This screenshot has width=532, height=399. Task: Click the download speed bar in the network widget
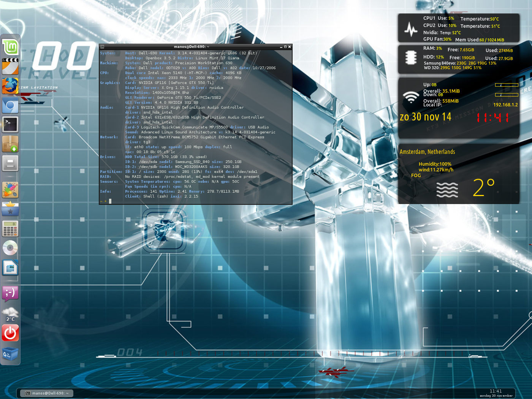tap(507, 95)
